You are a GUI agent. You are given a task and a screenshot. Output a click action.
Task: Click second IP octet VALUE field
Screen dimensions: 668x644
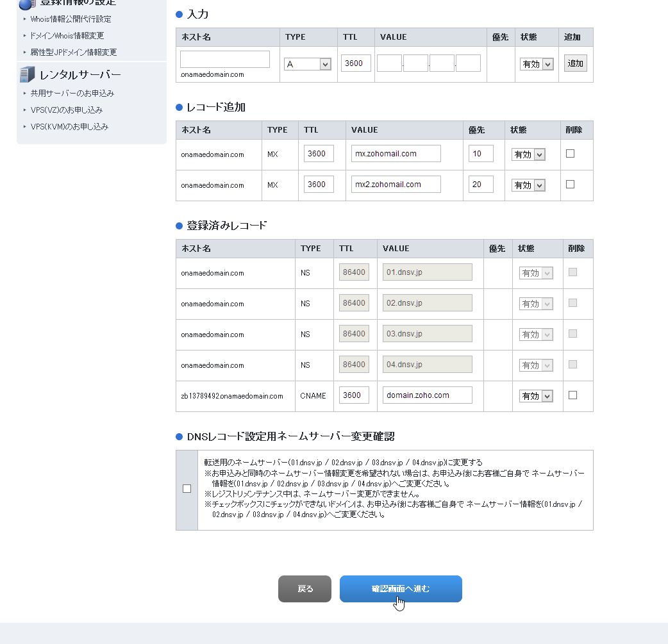[x=416, y=63]
